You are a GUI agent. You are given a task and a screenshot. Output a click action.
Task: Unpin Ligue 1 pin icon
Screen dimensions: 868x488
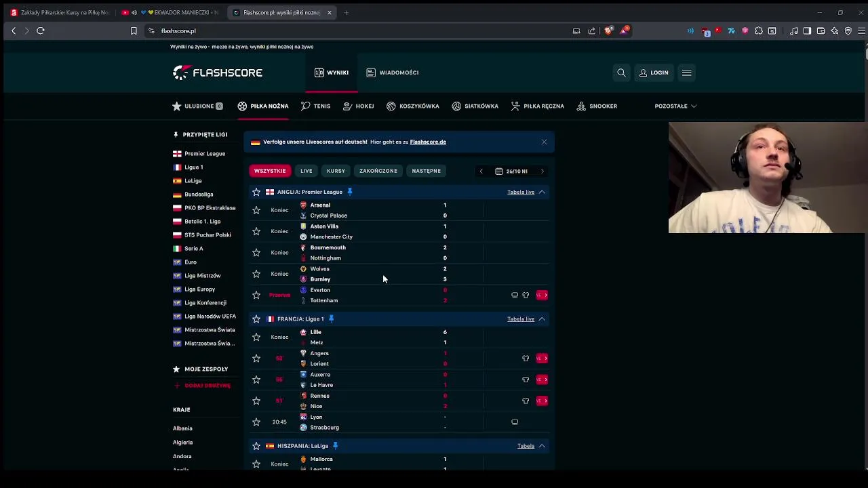pyautogui.click(x=331, y=319)
